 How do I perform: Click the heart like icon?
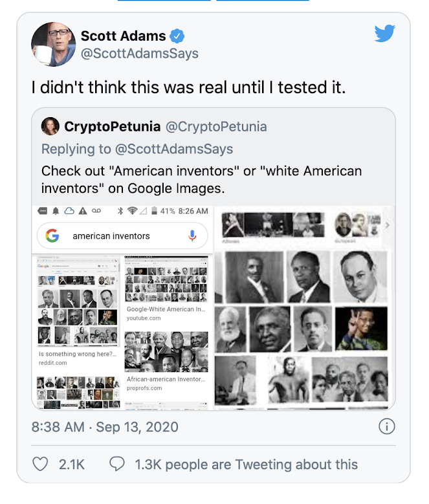pyautogui.click(x=40, y=464)
